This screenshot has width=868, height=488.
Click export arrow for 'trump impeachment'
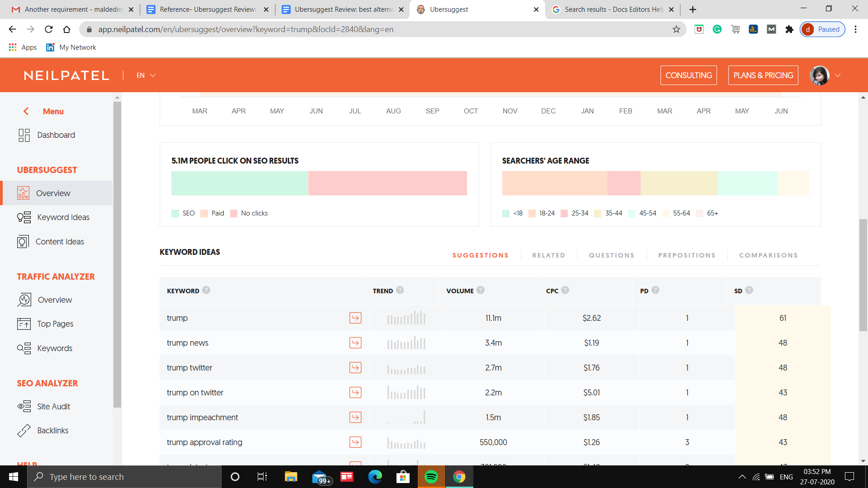(355, 418)
